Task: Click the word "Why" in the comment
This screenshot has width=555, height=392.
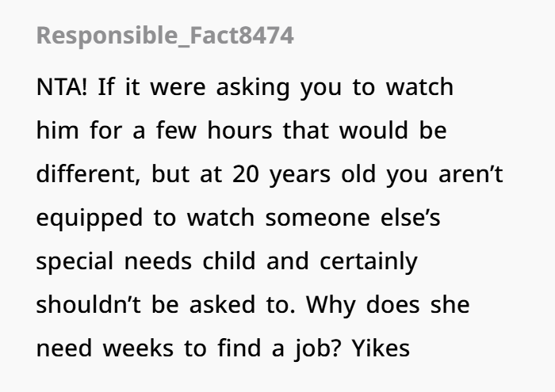Action: pyautogui.click(x=331, y=306)
